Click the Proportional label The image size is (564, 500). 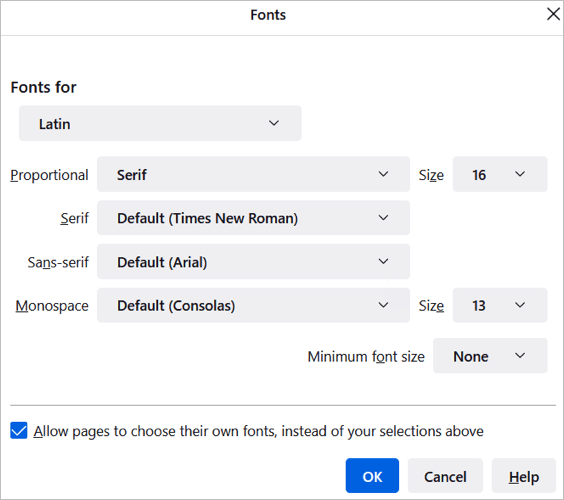click(49, 175)
